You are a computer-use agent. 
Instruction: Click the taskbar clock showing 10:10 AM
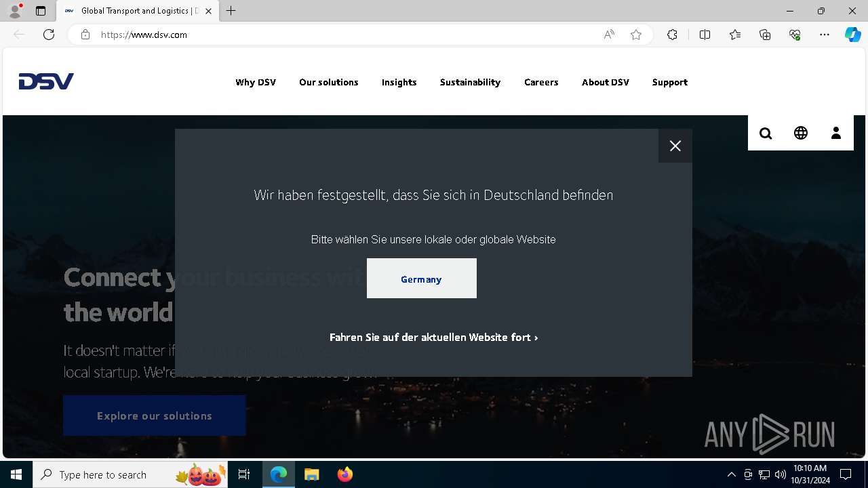point(811,474)
